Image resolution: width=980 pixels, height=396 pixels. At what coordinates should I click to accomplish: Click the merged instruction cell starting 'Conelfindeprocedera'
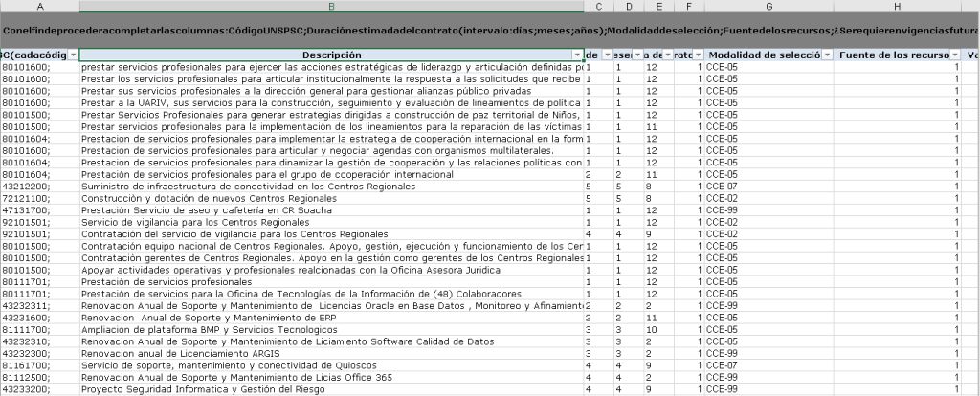coord(490,31)
